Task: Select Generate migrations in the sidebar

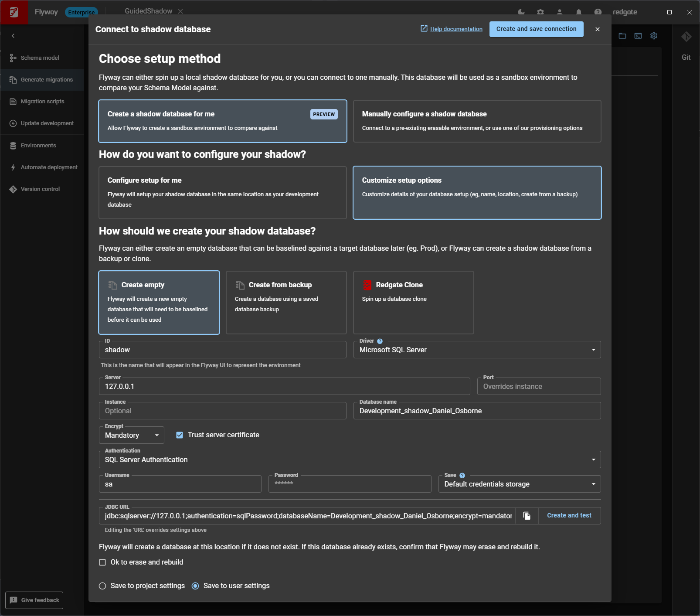Action: click(x=46, y=79)
